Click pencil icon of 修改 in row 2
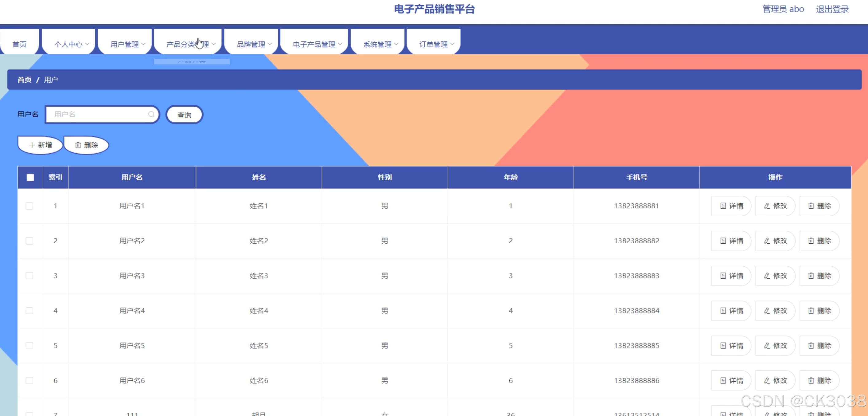Viewport: 868px width, 416px height. click(x=767, y=241)
